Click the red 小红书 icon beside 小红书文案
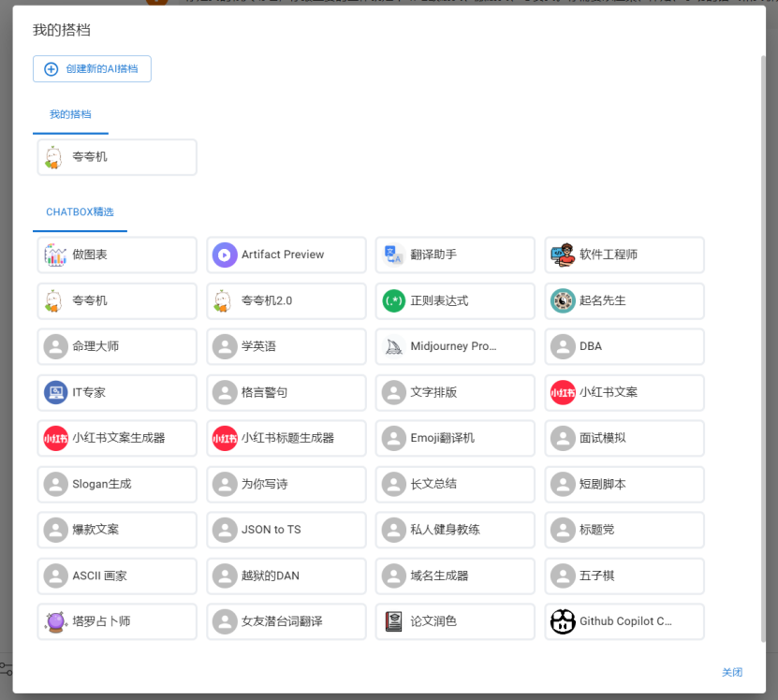This screenshot has width=778, height=700. coord(563,393)
